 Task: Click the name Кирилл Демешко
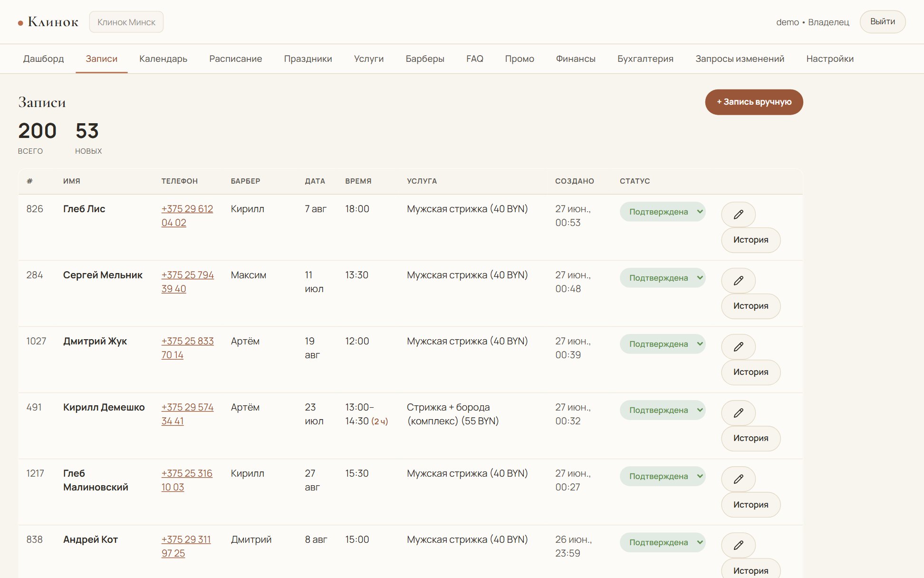104,407
